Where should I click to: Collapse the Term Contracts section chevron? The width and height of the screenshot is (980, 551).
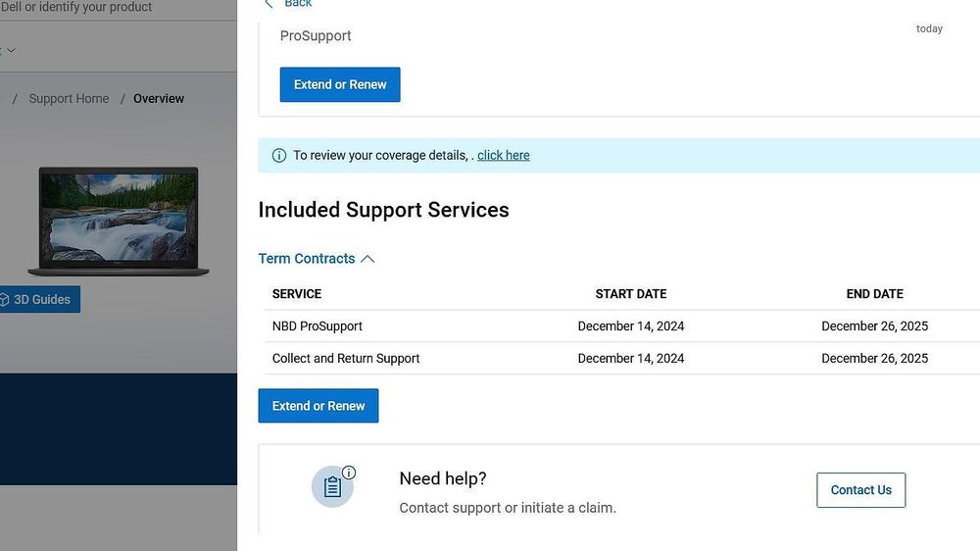(x=367, y=259)
